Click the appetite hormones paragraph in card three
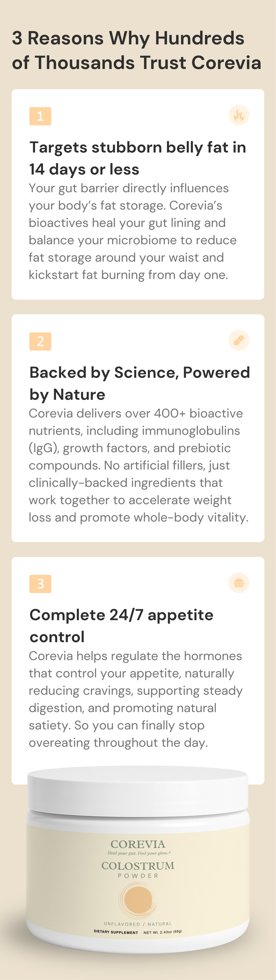The height and width of the screenshot is (980, 276). point(136,699)
